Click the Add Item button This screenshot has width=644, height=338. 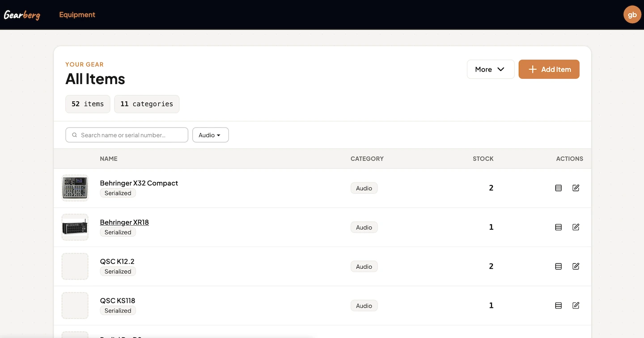coord(549,69)
